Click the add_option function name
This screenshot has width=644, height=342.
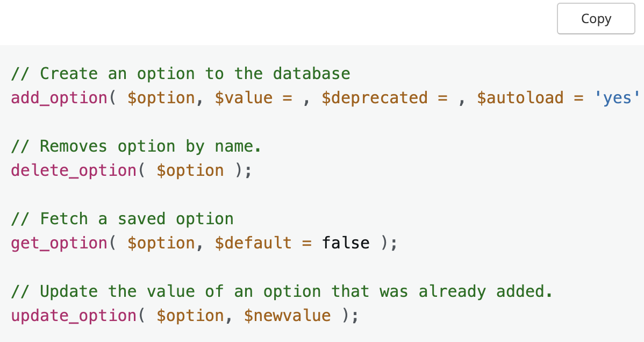59,98
